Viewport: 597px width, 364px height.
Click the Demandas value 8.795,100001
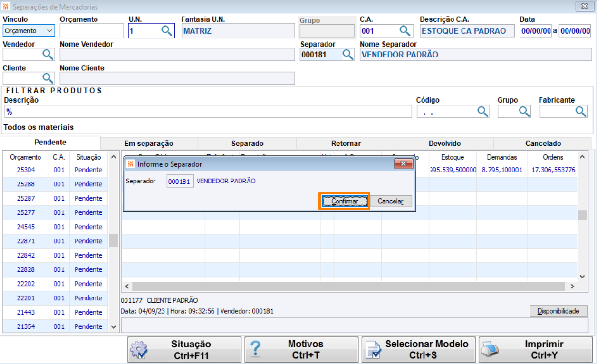pos(502,170)
